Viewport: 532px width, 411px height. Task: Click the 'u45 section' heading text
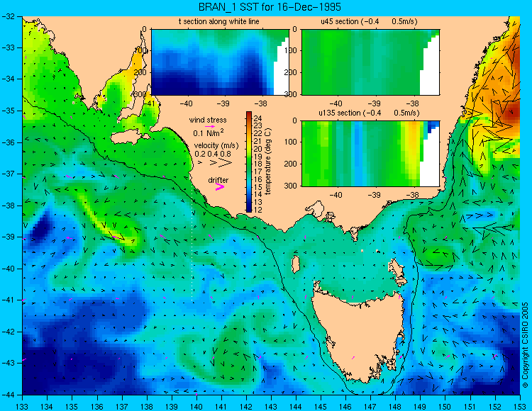(x=340, y=21)
